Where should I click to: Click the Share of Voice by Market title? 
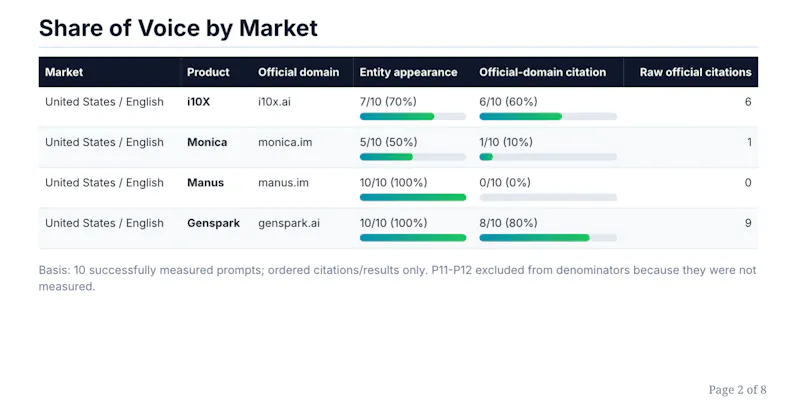178,28
